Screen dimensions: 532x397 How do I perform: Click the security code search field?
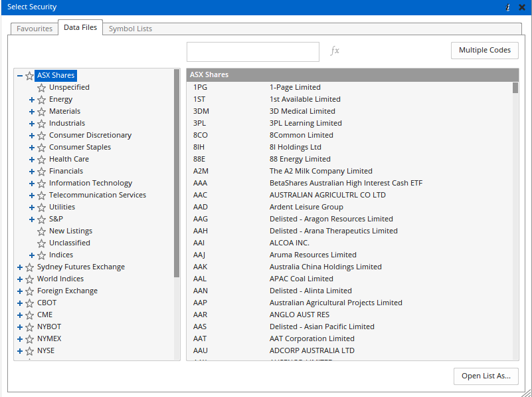coord(253,52)
